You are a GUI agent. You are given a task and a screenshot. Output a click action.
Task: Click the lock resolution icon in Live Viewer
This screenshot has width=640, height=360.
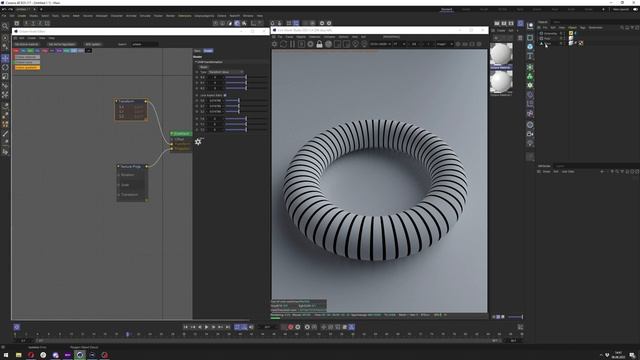[x=319, y=44]
